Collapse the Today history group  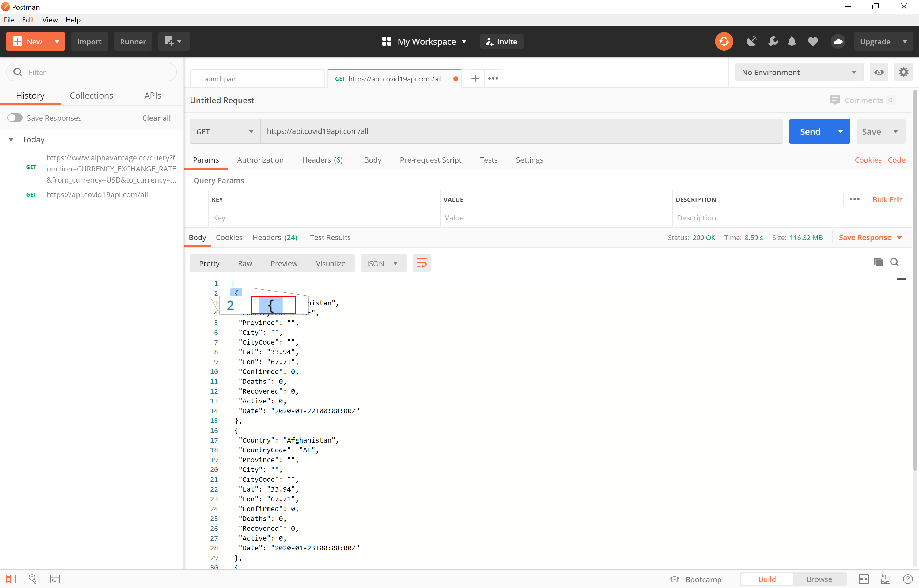pos(11,139)
